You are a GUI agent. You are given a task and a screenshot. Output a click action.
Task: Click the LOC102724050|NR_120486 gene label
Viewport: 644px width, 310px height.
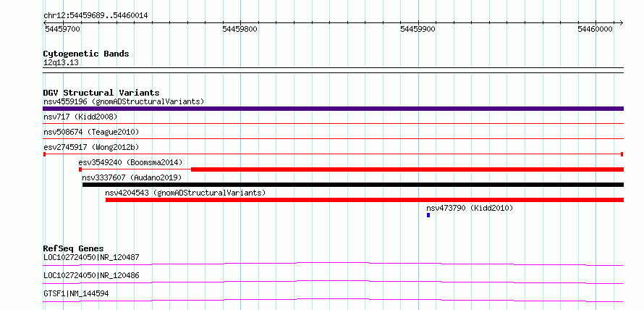[x=91, y=275]
